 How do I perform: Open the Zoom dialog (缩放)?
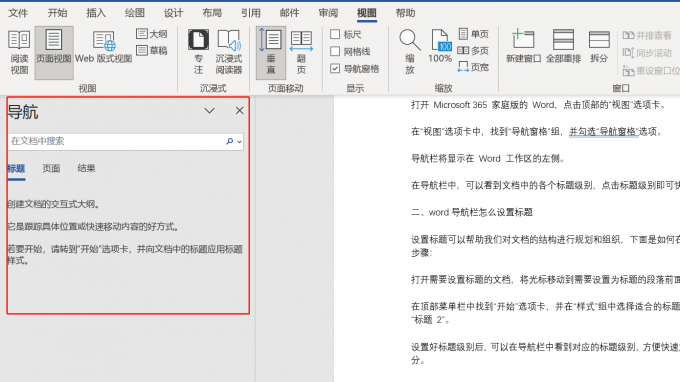(x=409, y=52)
